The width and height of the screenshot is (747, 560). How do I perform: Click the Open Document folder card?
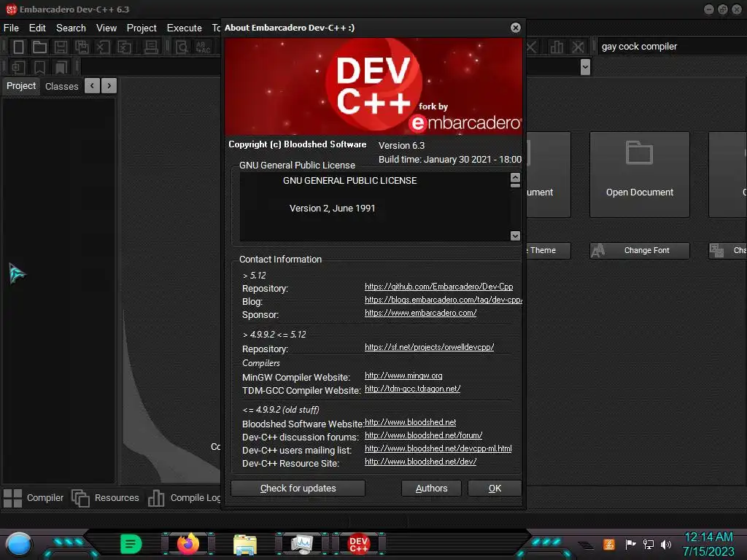tap(639, 175)
